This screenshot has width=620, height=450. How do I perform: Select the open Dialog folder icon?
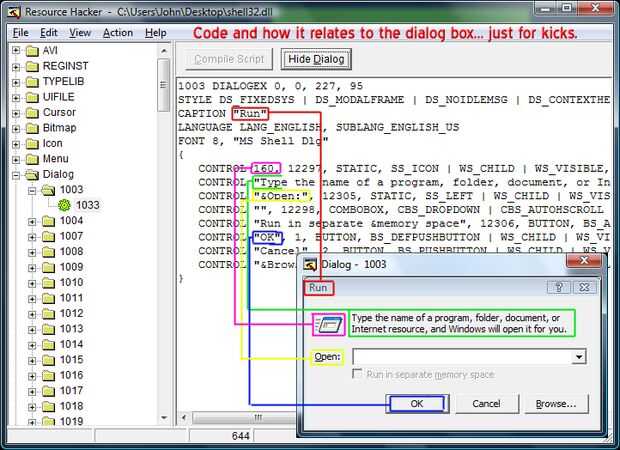click(32, 175)
